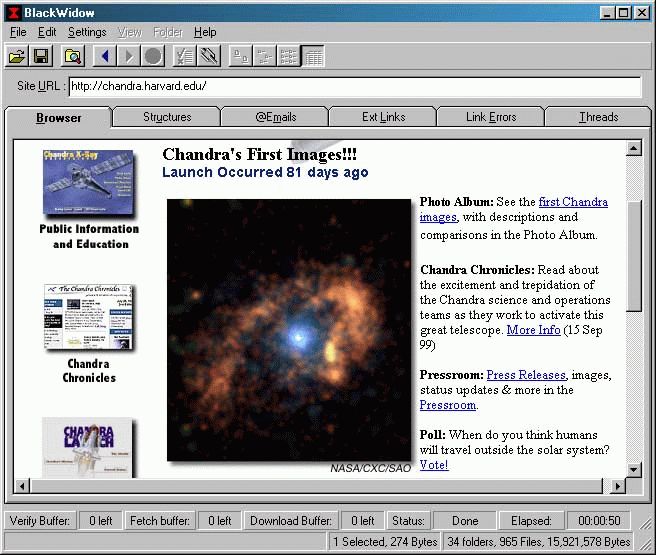Go back with the blue left arrow
The width and height of the screenshot is (656, 555).
105,56
